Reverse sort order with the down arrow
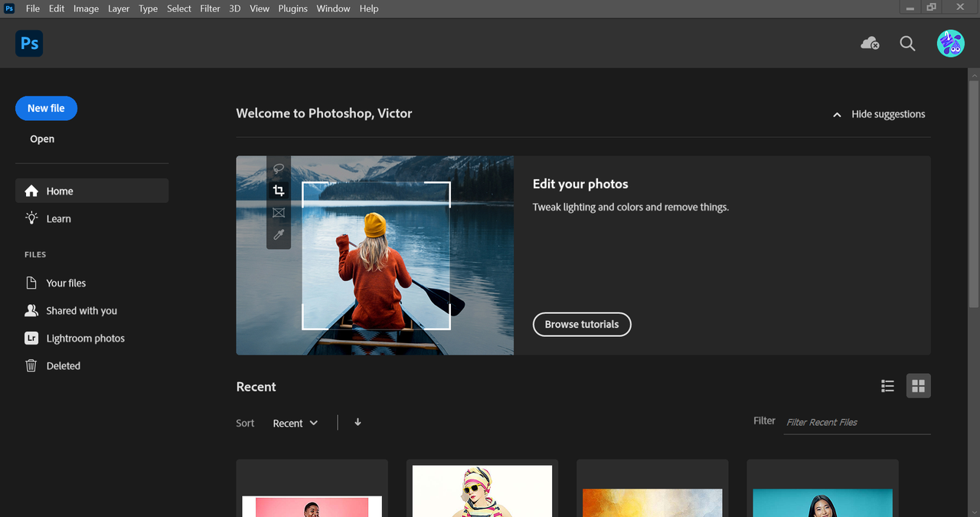 coord(358,422)
